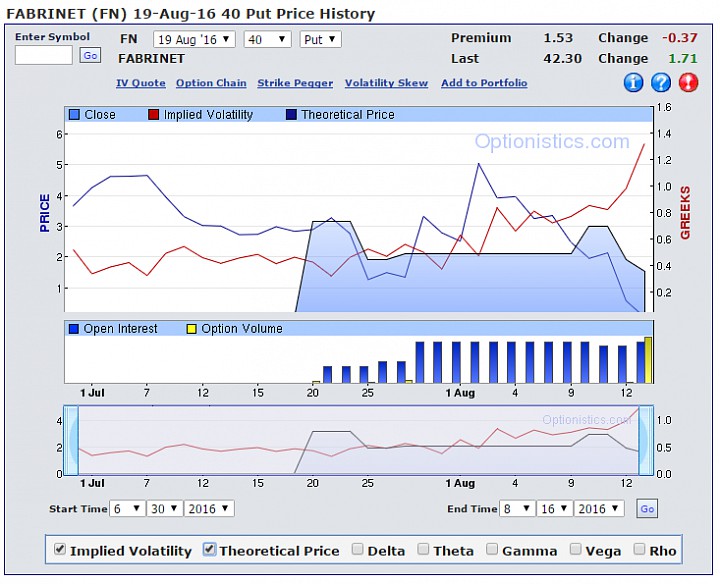720x584 pixels.
Task: Enable the Gamma checkbox
Action: (x=492, y=549)
